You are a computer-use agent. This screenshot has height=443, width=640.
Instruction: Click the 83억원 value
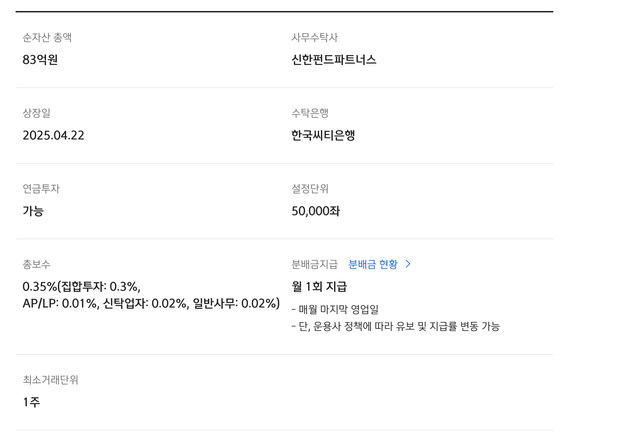point(40,60)
